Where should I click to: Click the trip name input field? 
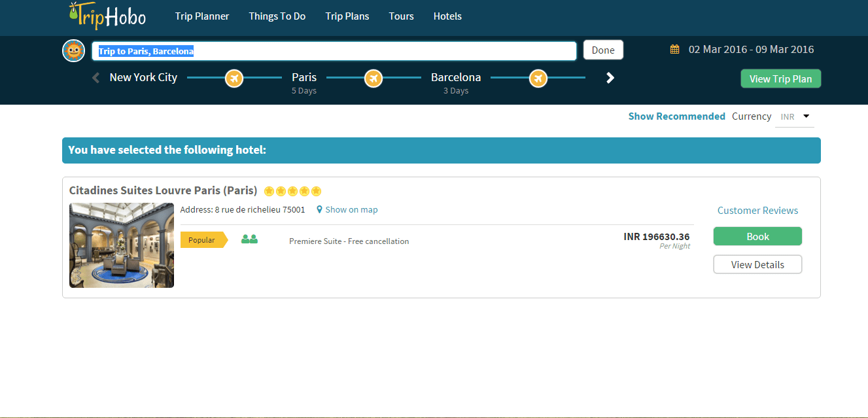tap(334, 51)
